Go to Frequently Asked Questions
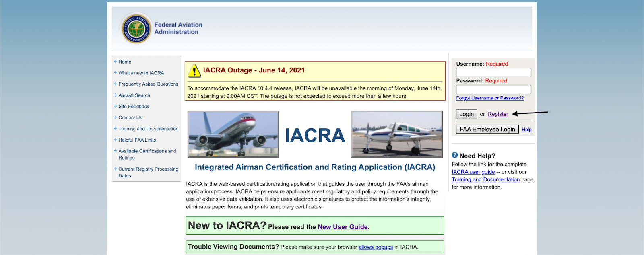 148,84
